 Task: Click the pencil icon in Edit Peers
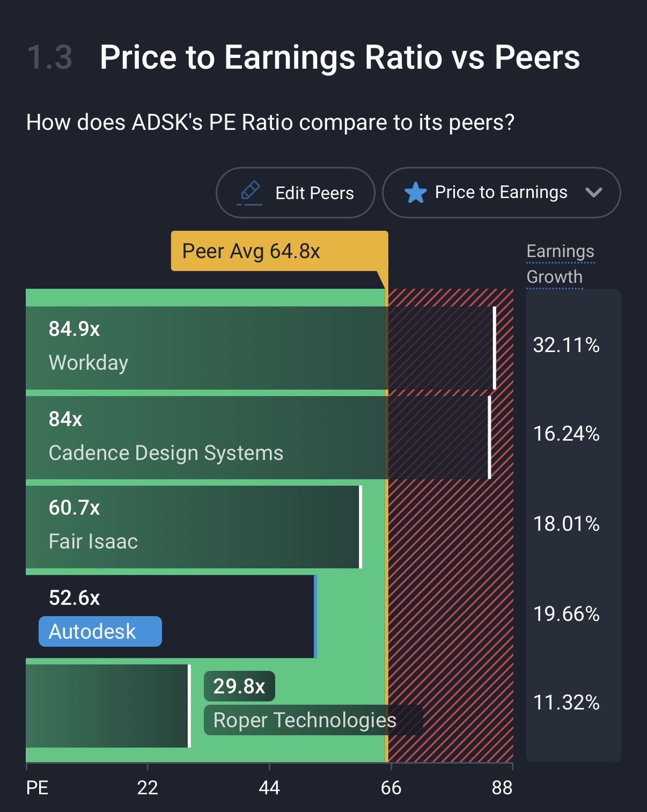coord(250,192)
